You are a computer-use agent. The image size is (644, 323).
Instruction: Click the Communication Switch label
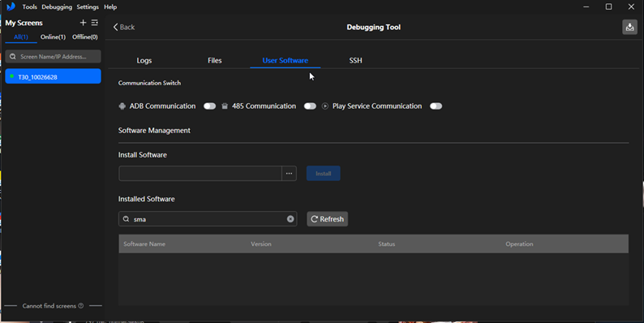point(149,83)
